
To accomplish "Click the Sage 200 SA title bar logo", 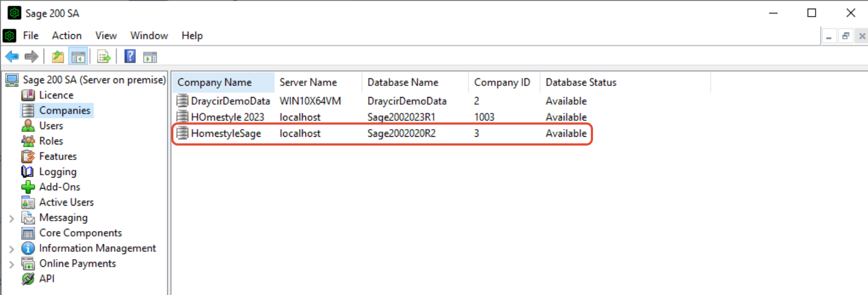I will [14, 13].
